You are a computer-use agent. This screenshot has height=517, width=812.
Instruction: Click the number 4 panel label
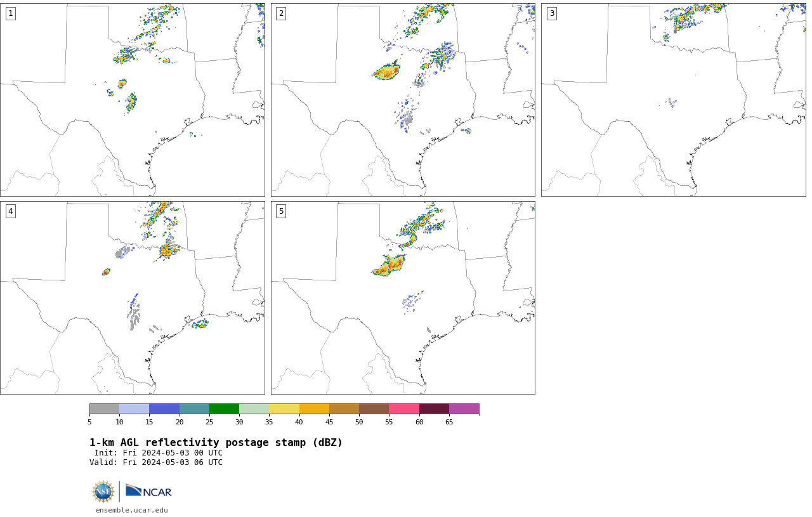point(10,211)
